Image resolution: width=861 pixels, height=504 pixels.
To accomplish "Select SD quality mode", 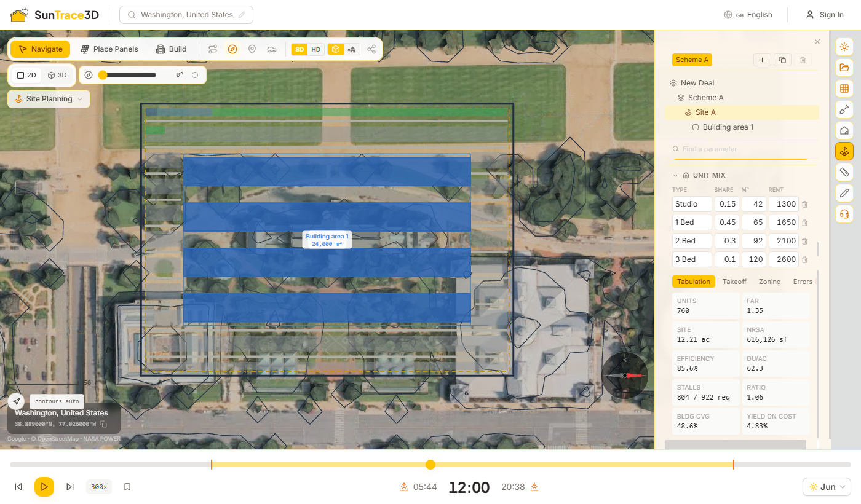I will [x=300, y=49].
